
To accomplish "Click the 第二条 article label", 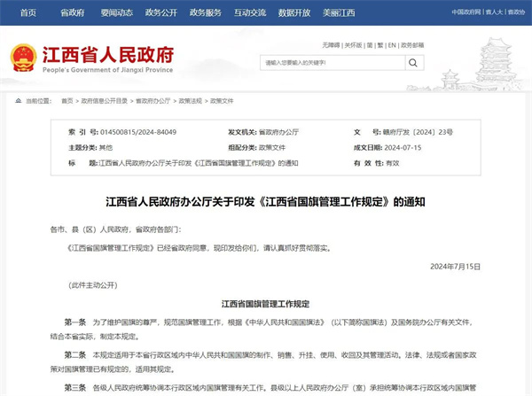I will (75, 355).
